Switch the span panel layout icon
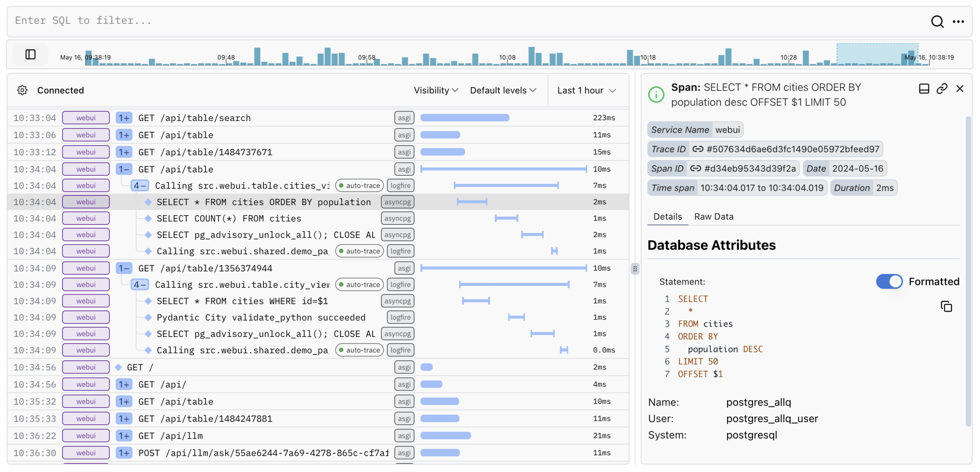The height and width of the screenshot is (472, 980). 924,89
